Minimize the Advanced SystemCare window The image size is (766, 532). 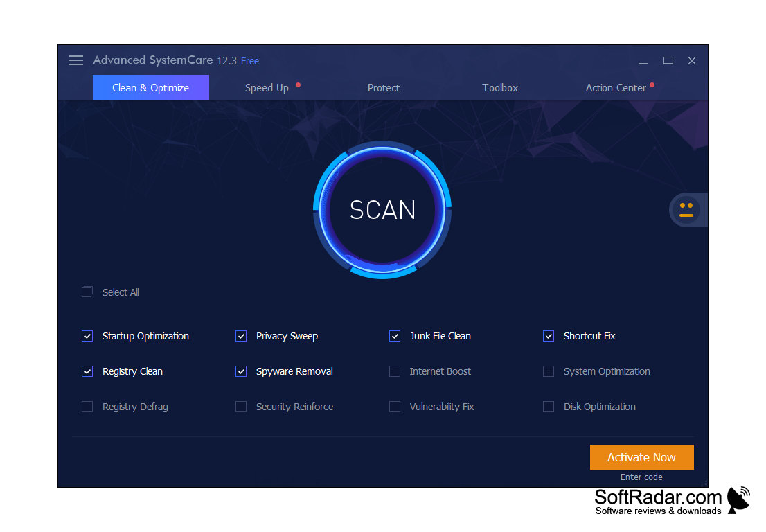point(643,61)
